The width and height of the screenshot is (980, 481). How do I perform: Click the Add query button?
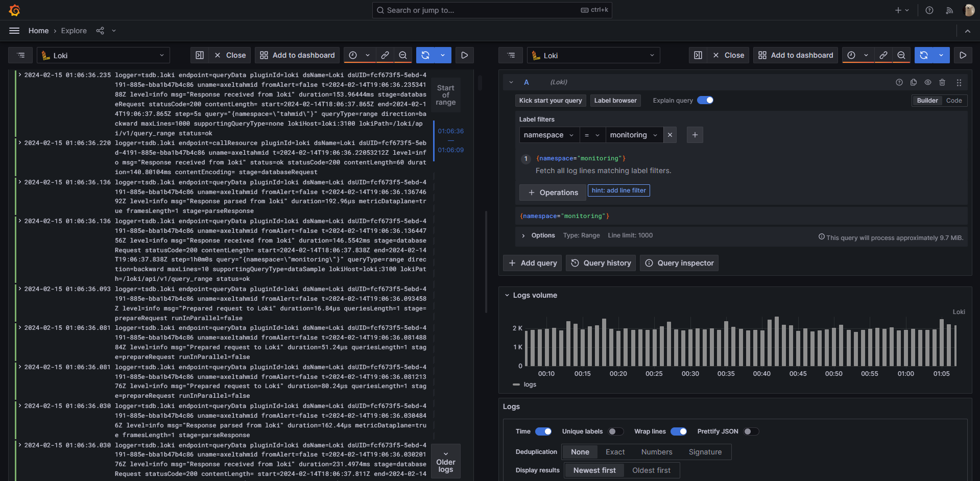click(533, 263)
